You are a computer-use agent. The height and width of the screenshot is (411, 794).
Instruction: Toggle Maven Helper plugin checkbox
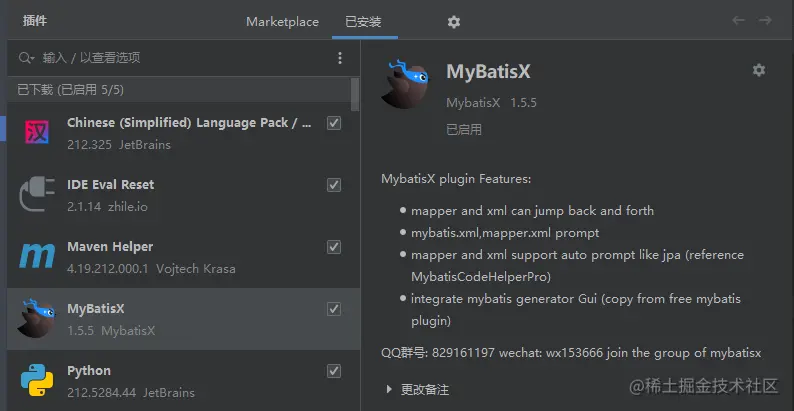[x=334, y=247]
